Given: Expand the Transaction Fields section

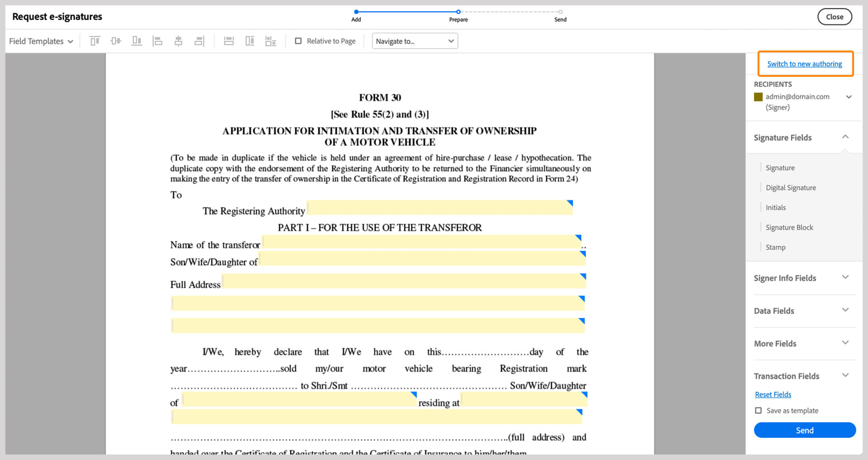Looking at the screenshot, I should pos(845,376).
